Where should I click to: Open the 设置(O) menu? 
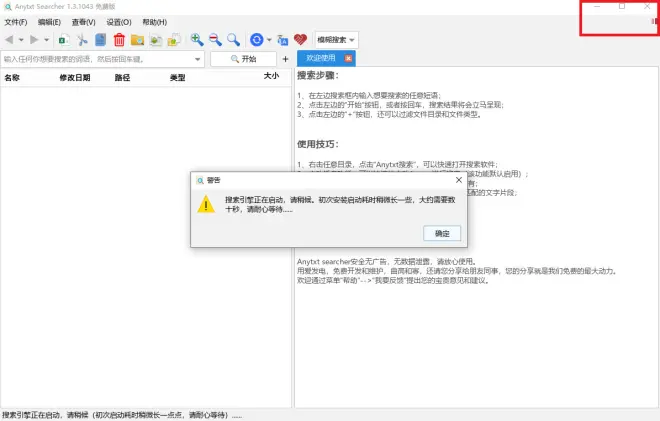point(119,22)
